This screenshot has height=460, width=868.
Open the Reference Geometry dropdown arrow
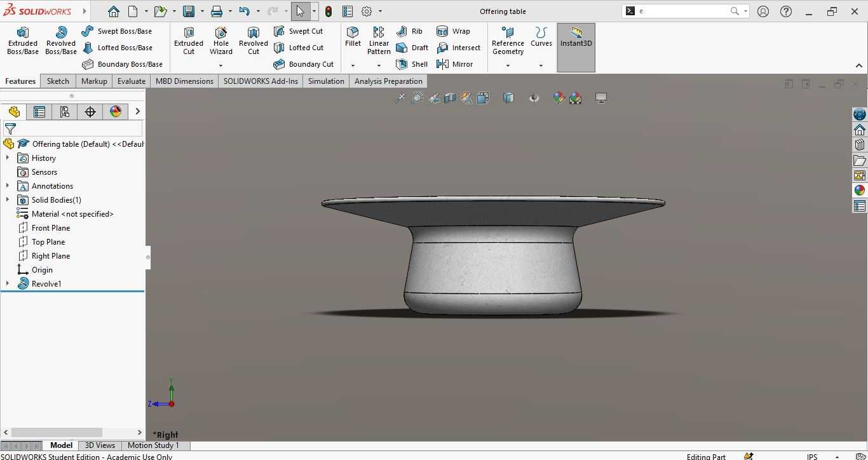508,65
